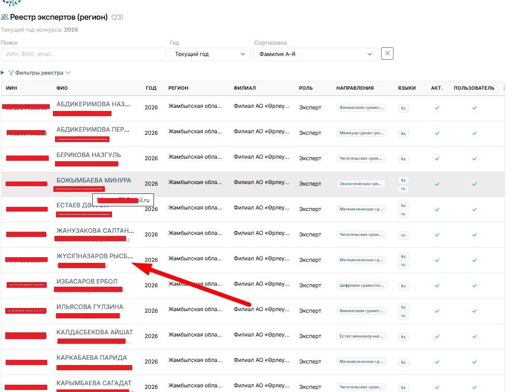This screenshot has width=532, height=392.
Task: Click Филиал АО «Өрлеу... in КАЛДАСБЕКОВА row
Action: coord(261,334)
